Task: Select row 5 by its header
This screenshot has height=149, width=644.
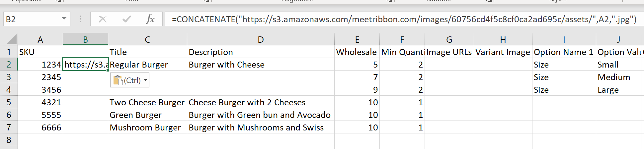Action: 9,102
